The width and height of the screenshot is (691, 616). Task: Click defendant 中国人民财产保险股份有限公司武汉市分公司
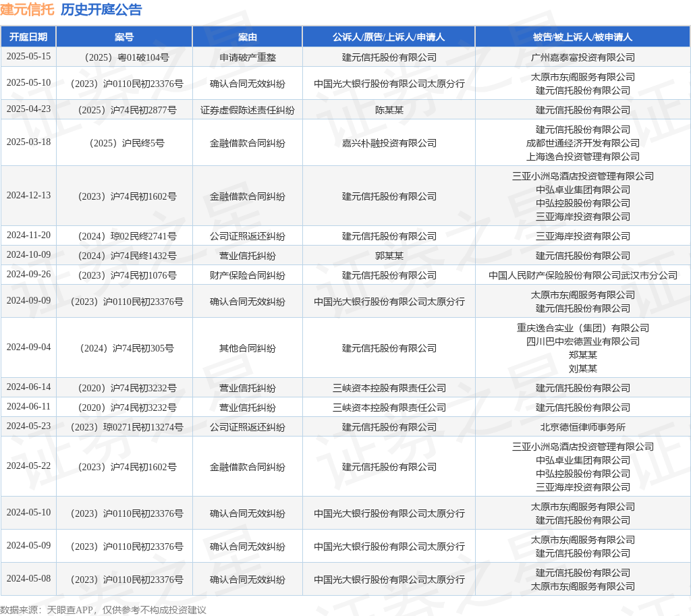click(x=582, y=275)
